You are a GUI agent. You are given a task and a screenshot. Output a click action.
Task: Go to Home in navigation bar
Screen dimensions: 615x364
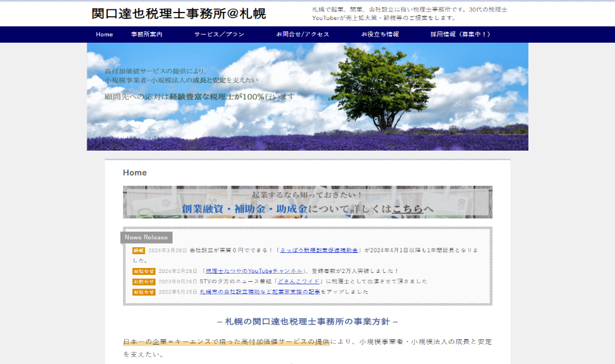click(104, 35)
